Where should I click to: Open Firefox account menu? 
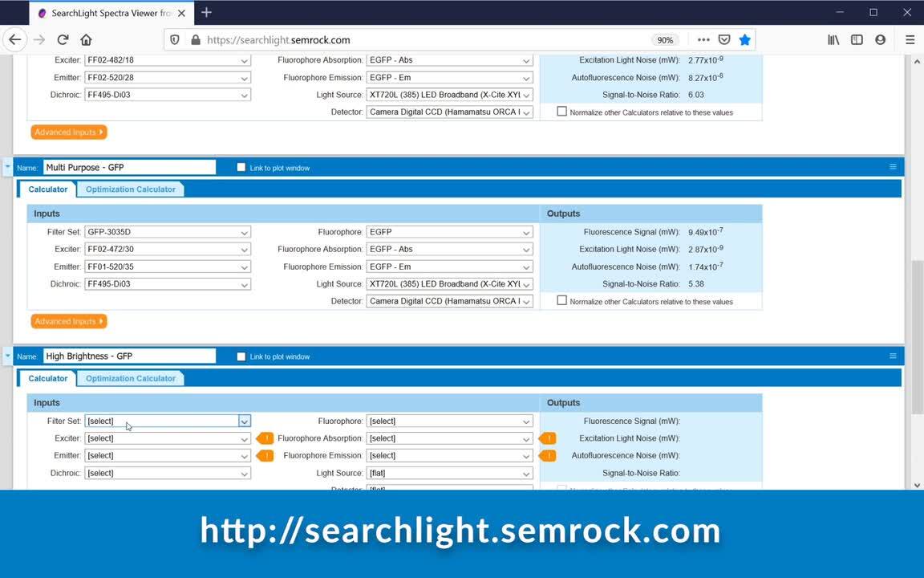pos(881,40)
